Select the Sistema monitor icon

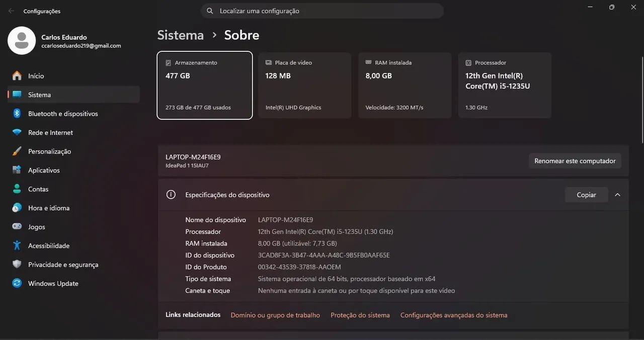click(17, 95)
